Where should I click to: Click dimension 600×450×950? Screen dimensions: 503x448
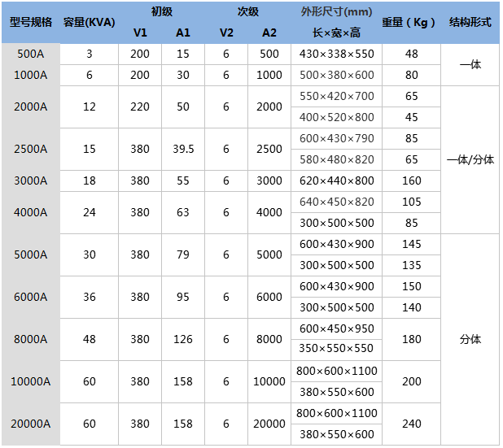point(336,328)
